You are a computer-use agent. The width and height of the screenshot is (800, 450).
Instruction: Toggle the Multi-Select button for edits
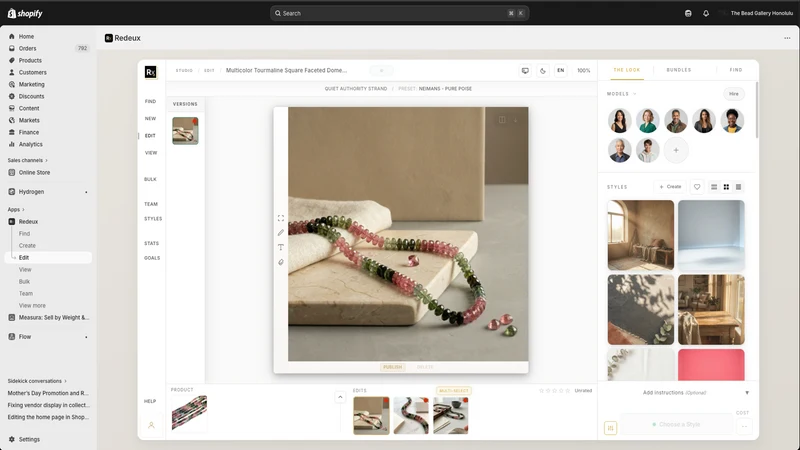[454, 391]
